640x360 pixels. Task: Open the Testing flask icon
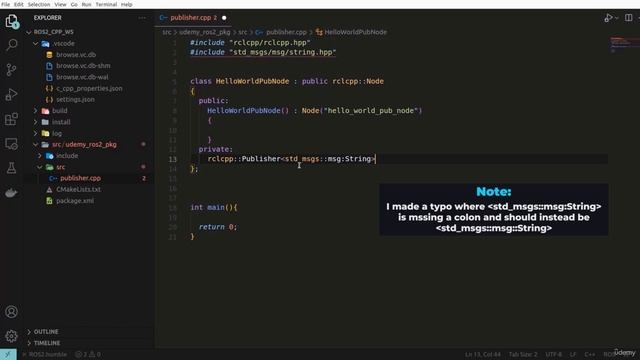click(x=11, y=168)
